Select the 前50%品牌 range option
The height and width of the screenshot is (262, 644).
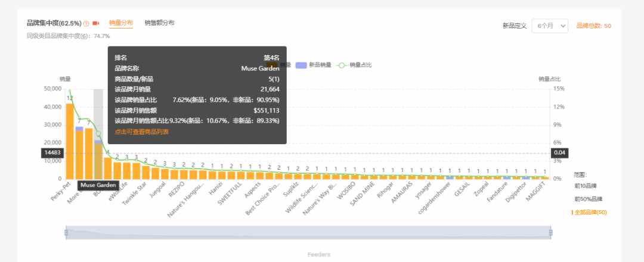(x=588, y=199)
